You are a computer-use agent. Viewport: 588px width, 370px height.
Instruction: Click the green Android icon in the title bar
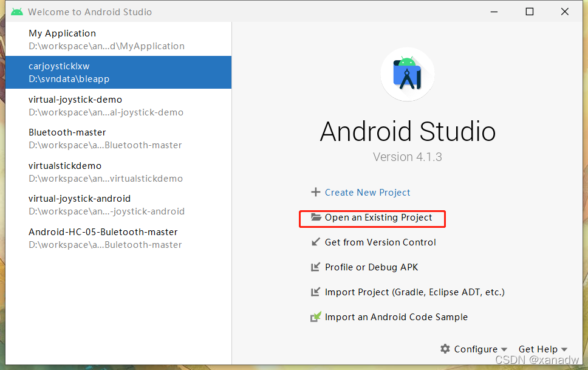click(17, 12)
